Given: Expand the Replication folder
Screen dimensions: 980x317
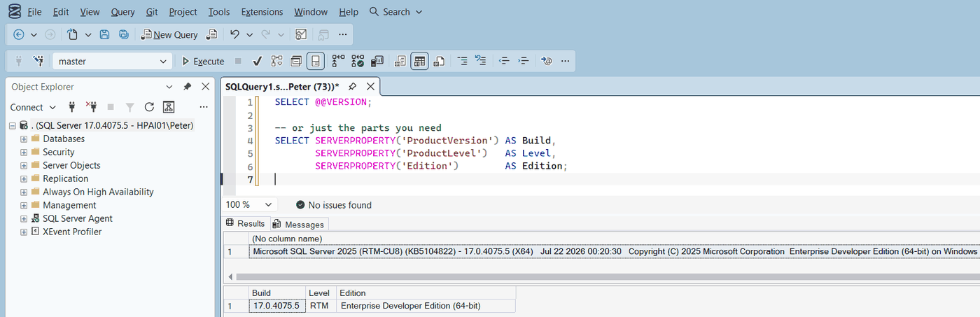Looking at the screenshot, I should [24, 178].
